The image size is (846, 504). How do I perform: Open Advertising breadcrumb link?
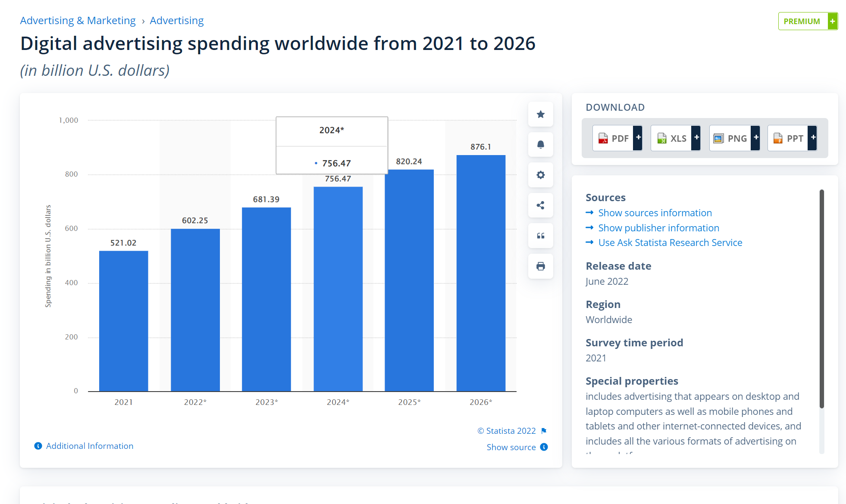176,21
